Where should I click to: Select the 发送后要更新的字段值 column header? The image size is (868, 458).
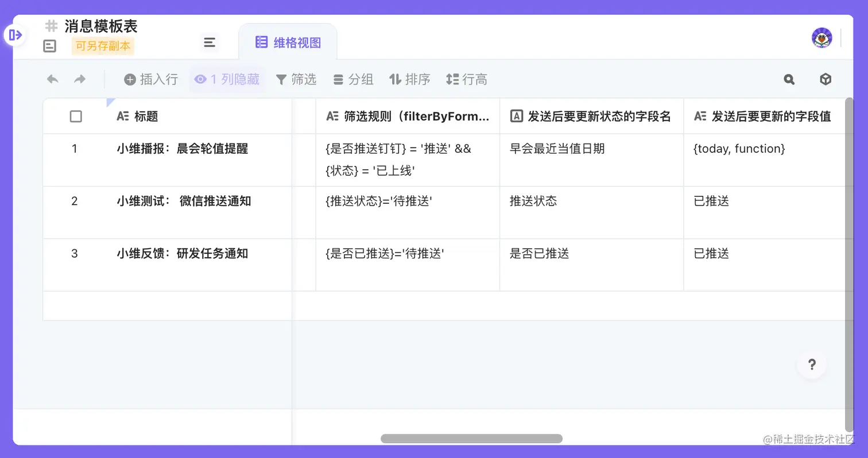click(765, 117)
